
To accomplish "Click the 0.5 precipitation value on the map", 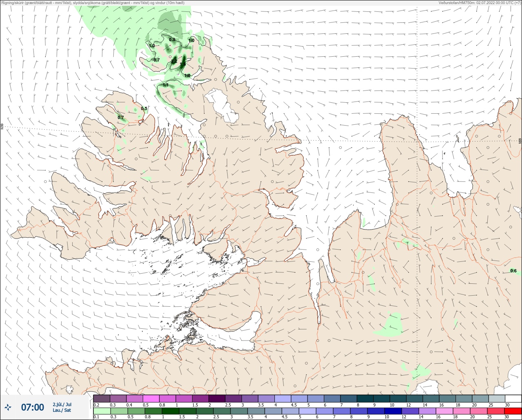I will pyautogui.click(x=144, y=108).
